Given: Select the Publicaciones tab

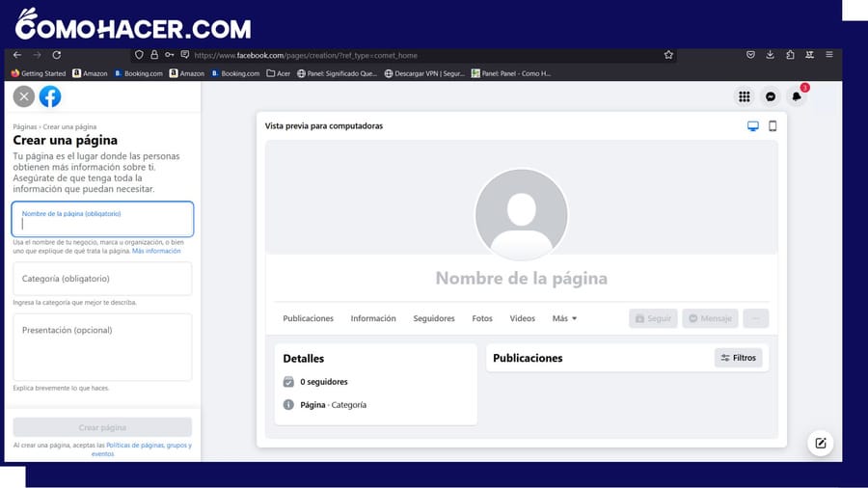Looking at the screenshot, I should [309, 318].
